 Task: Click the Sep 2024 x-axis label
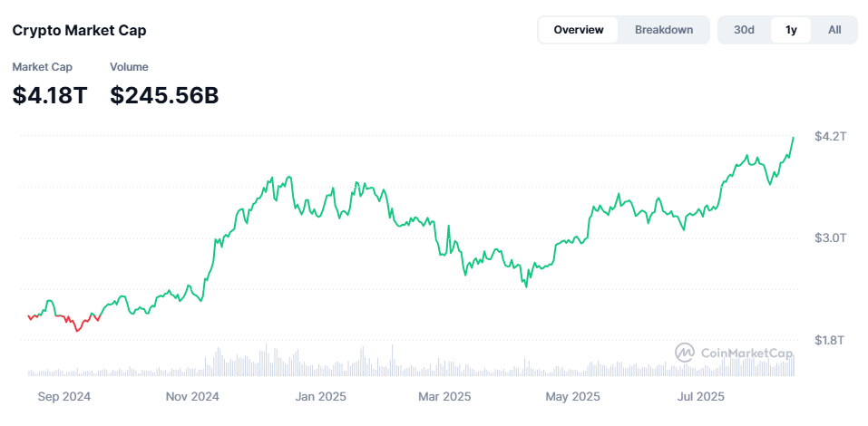64,396
